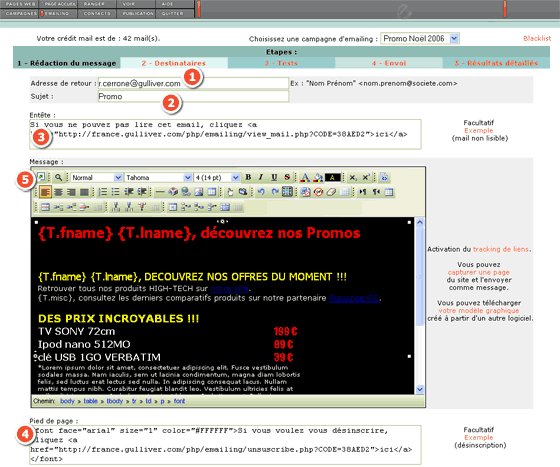Align text to the right
This screenshot has width=560, height=467.
click(71, 192)
